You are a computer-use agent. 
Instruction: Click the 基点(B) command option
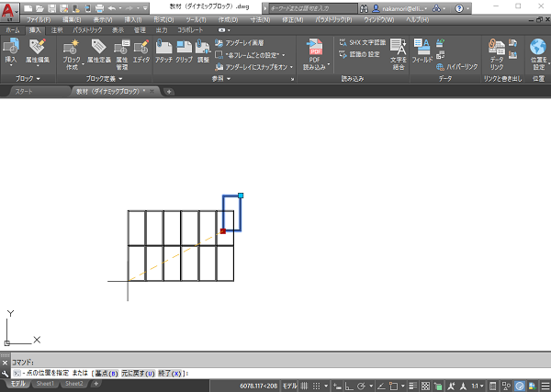point(107,374)
